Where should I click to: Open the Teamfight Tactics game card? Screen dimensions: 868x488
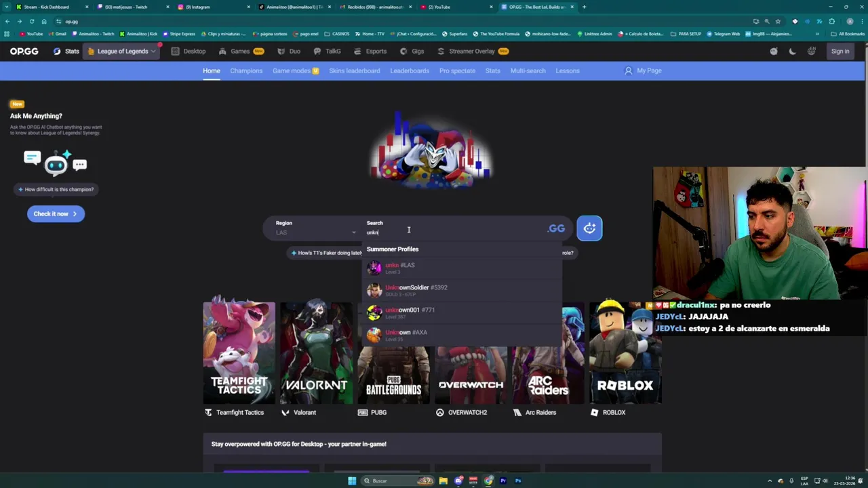[239, 352]
